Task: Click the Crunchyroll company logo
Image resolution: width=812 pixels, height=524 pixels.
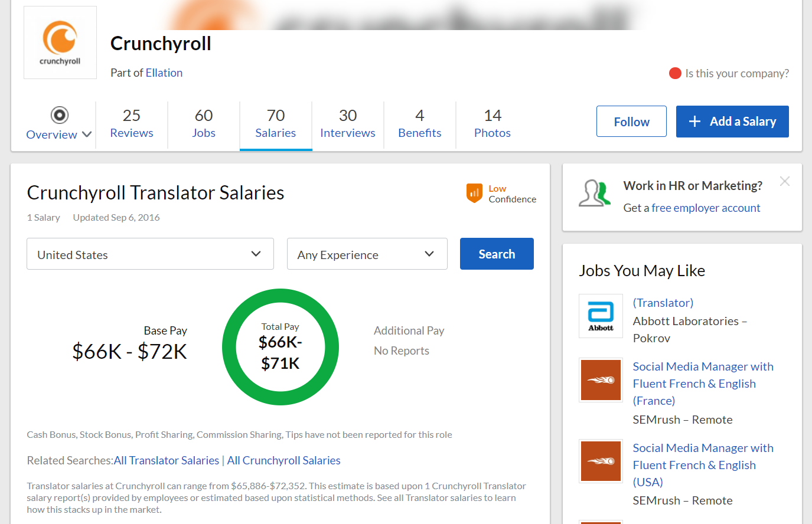Action: pos(60,42)
